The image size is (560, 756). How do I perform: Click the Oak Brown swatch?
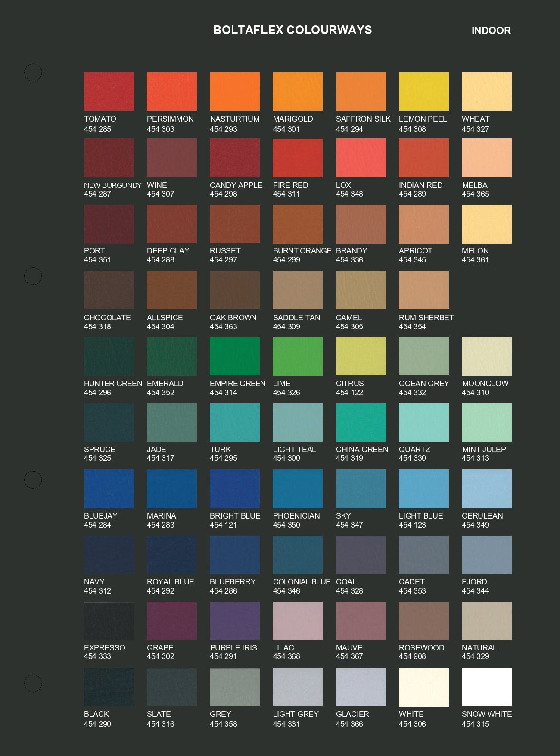(235, 290)
